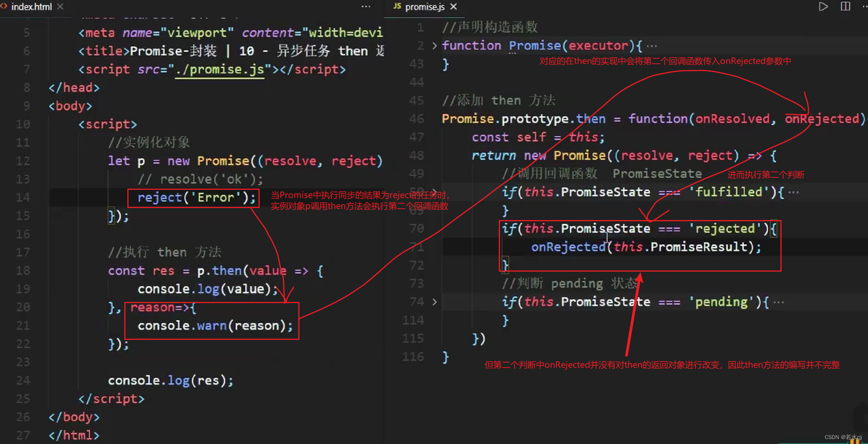
Task: Open the ./promise.js script link
Action: click(219, 70)
